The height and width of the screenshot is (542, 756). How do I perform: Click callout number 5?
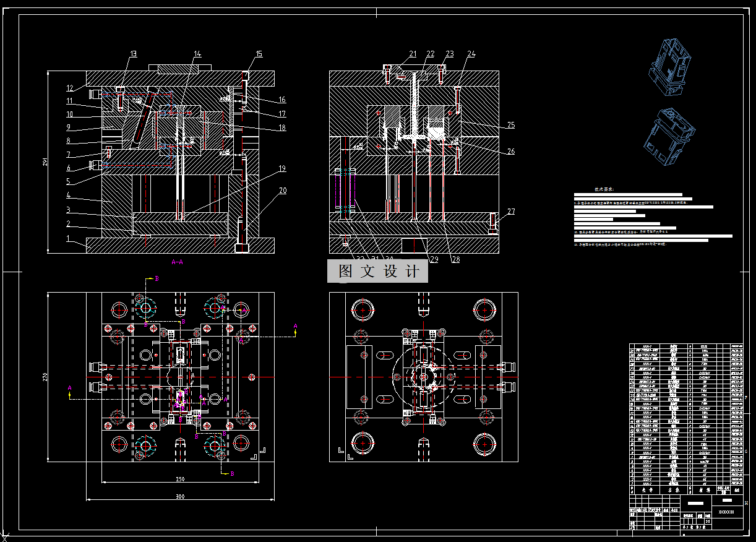[x=69, y=182]
